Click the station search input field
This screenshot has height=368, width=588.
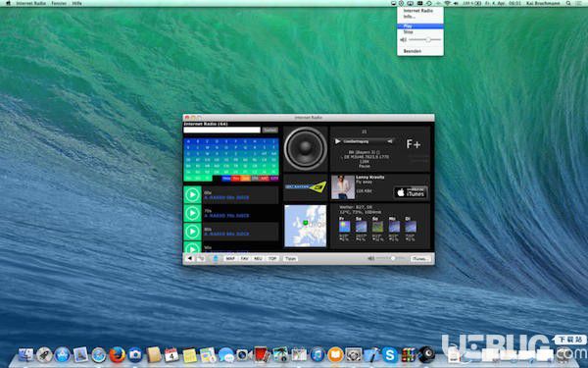click(221, 130)
